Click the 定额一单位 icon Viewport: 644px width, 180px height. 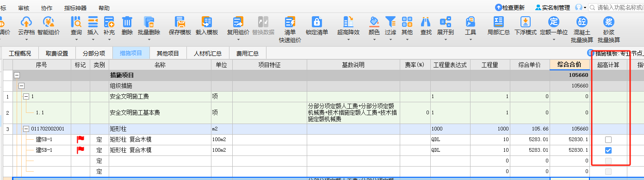coord(554,22)
